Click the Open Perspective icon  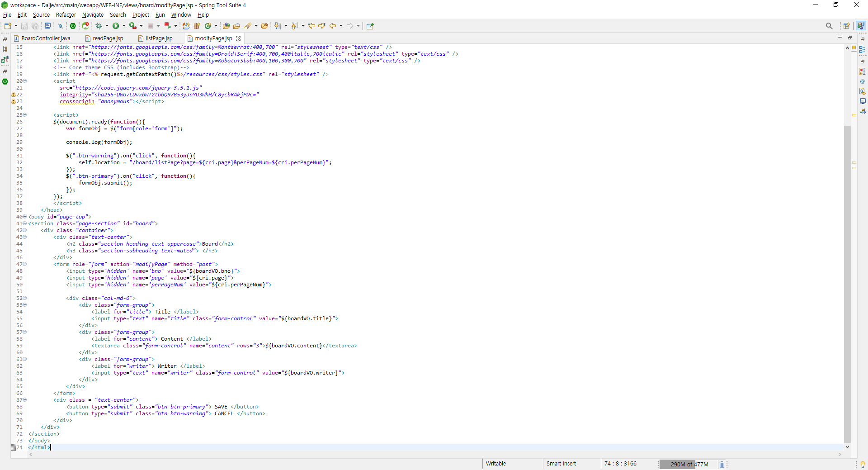pyautogui.click(x=847, y=26)
